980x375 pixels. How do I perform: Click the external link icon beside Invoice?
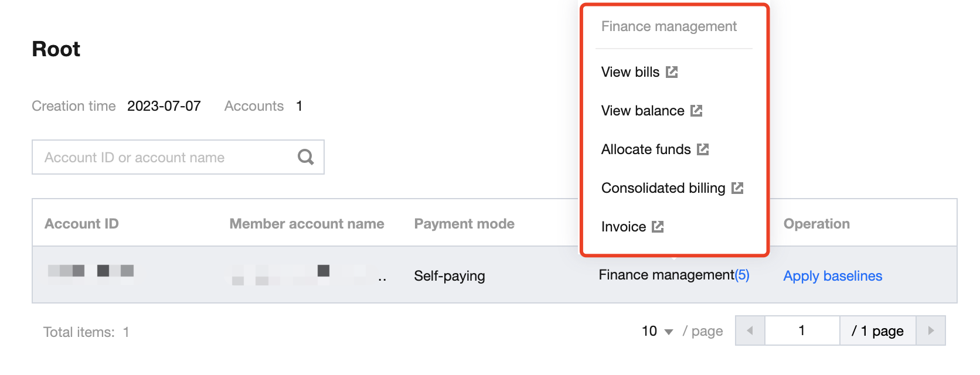(658, 227)
